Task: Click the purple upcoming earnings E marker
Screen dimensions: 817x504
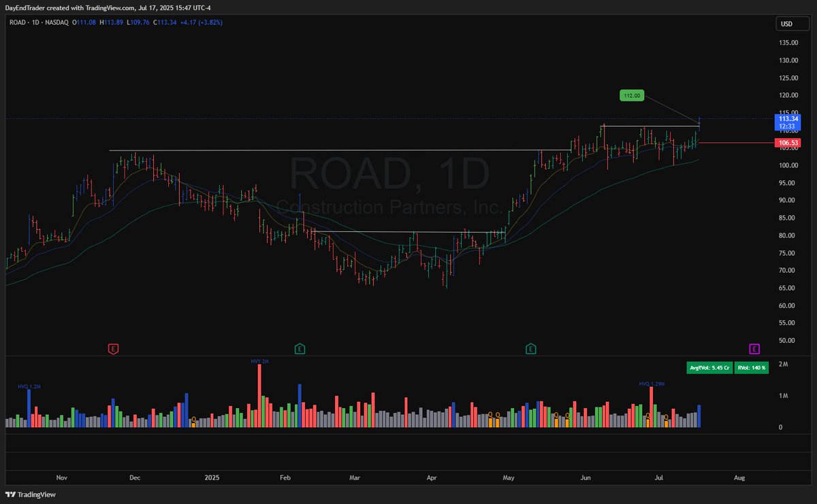Action: [x=754, y=349]
